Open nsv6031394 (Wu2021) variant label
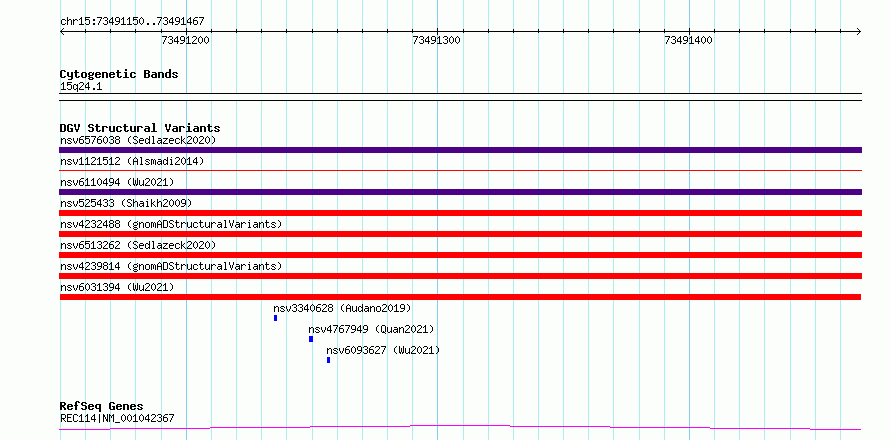Image resolution: width=890 pixels, height=440 pixels. coord(117,287)
